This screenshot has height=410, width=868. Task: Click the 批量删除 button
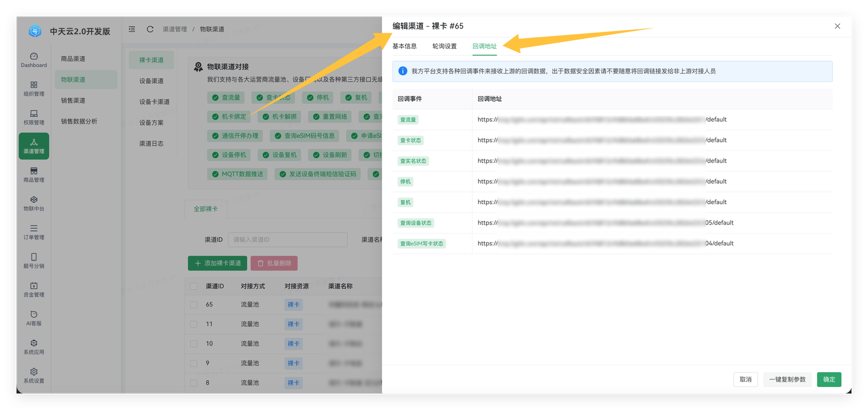tap(274, 264)
